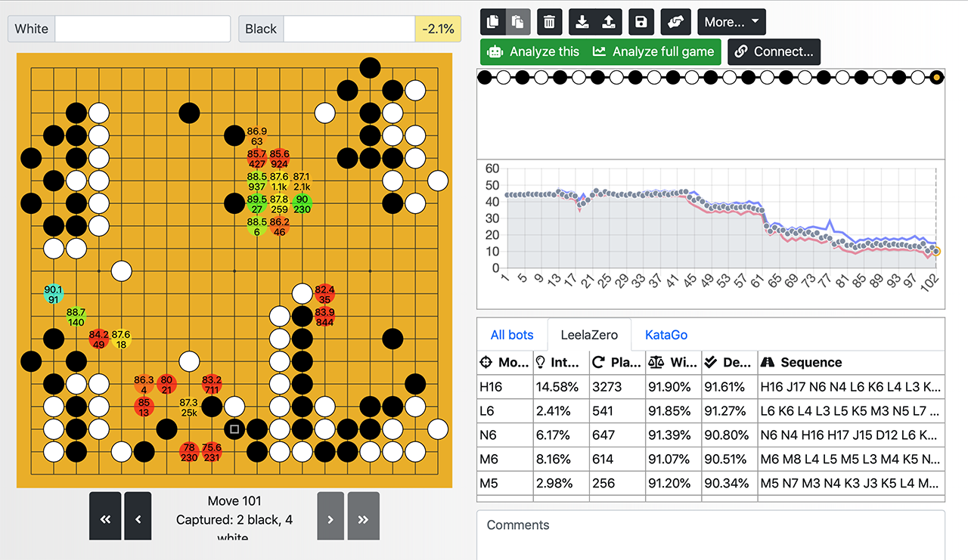Click the trash delete icon

coord(550,22)
